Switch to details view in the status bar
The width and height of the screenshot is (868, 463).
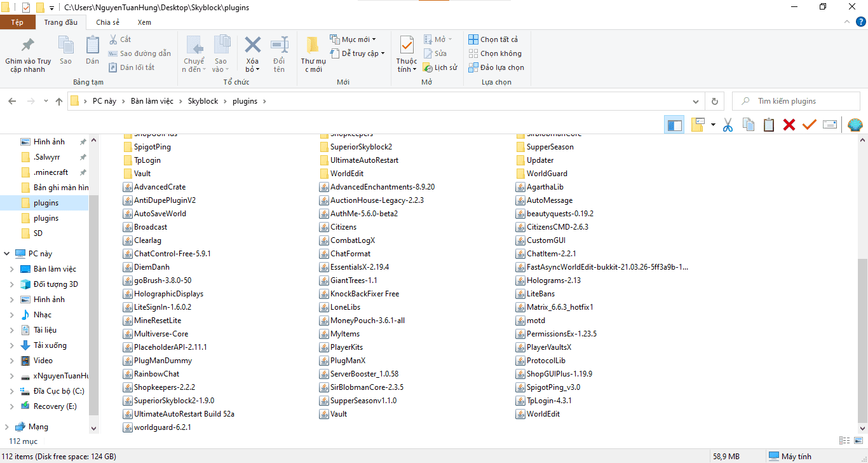coord(844,440)
